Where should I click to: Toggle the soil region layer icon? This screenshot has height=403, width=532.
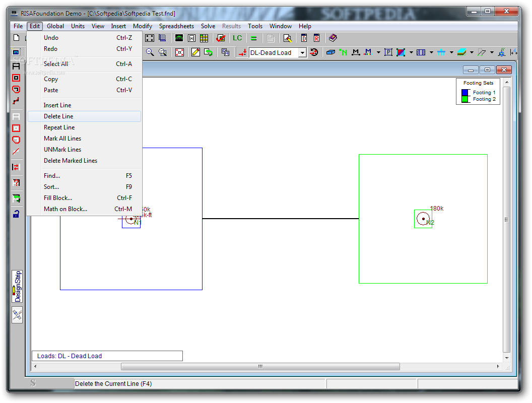tap(461, 52)
